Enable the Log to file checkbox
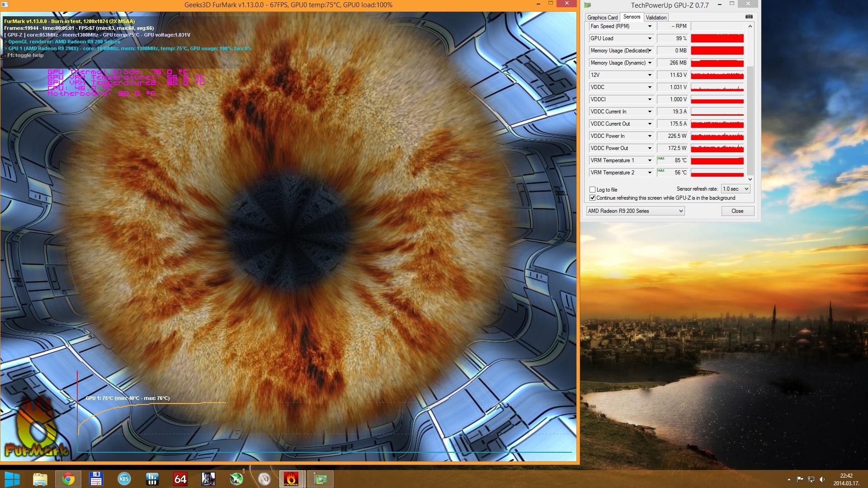 pyautogui.click(x=592, y=190)
